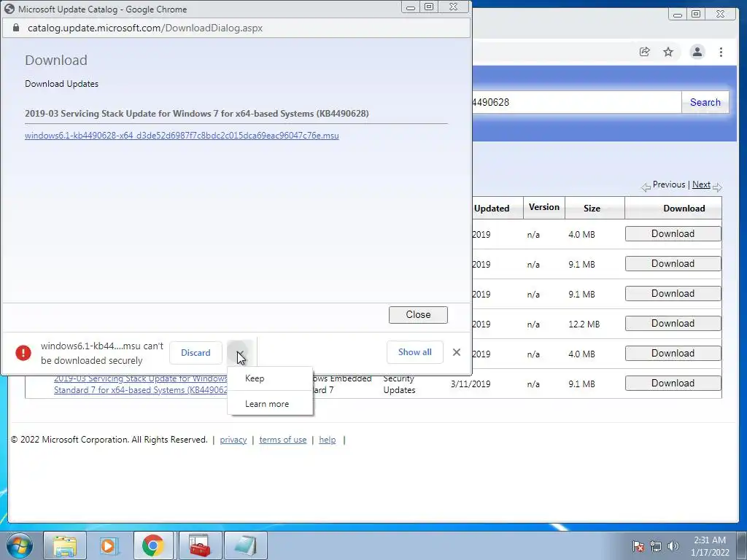Click the 12.2 MB size cell
Image resolution: width=747 pixels, height=560 pixels.
tap(584, 324)
